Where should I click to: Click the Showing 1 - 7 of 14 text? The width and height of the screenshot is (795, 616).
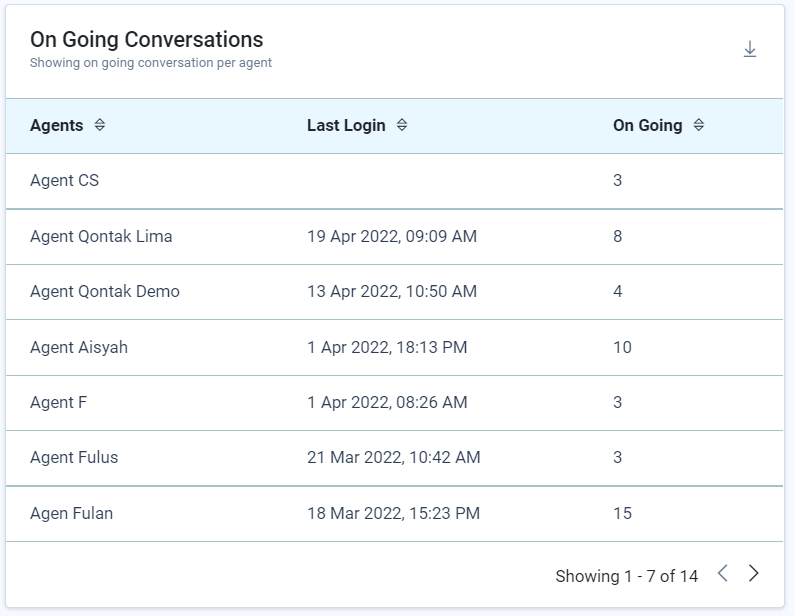click(x=626, y=576)
